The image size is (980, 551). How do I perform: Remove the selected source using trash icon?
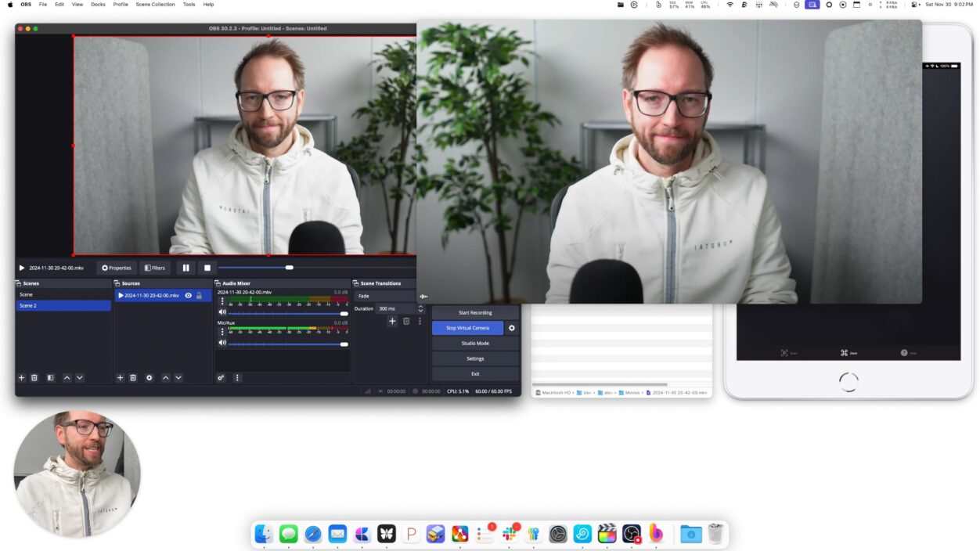(x=133, y=378)
